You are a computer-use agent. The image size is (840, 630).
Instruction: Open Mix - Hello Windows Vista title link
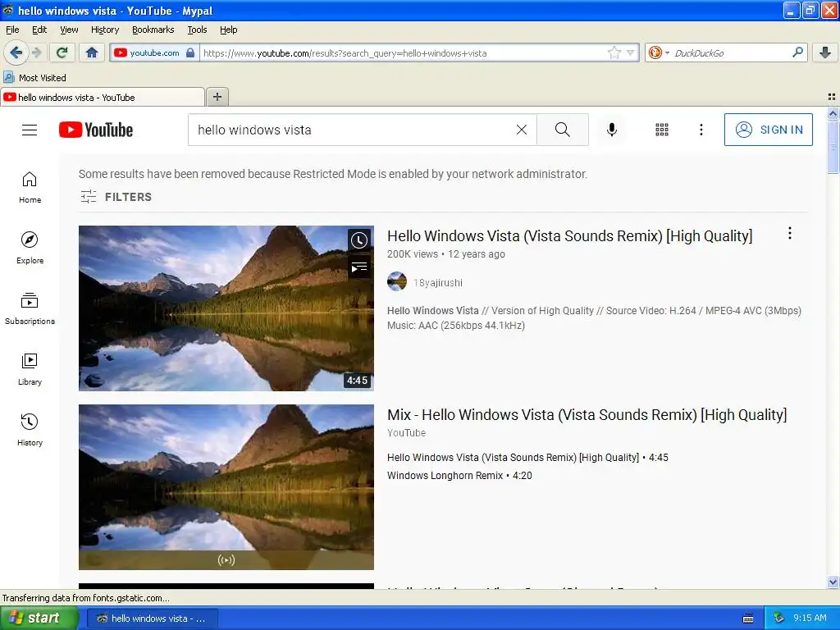[587, 414]
